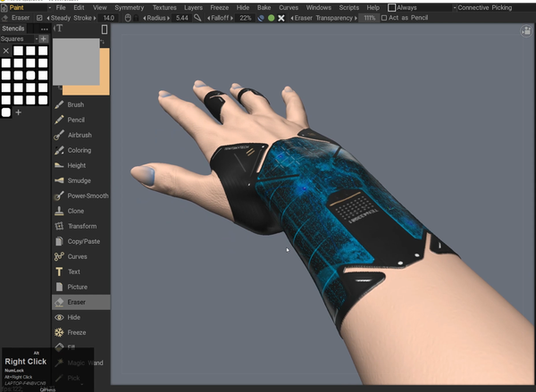Pick the Clone tool
536x392 pixels.
tap(76, 211)
